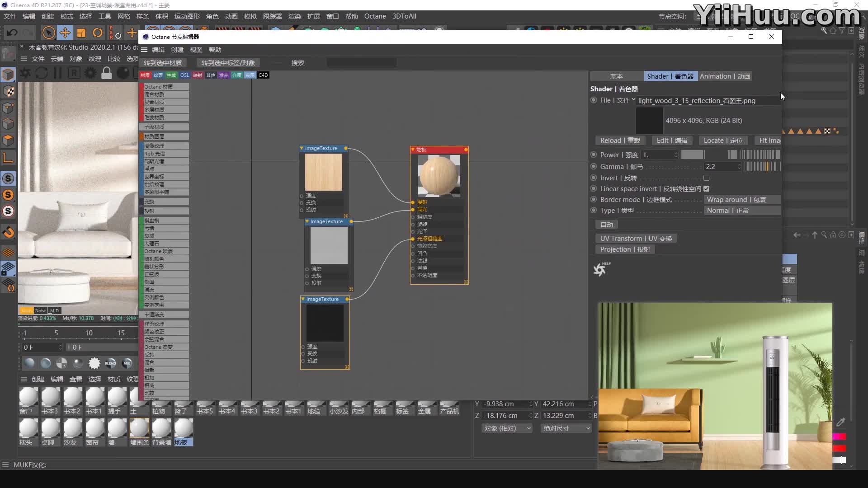The image size is (868, 488).
Task: Click the Type parameter radio dot
Action: (594, 210)
